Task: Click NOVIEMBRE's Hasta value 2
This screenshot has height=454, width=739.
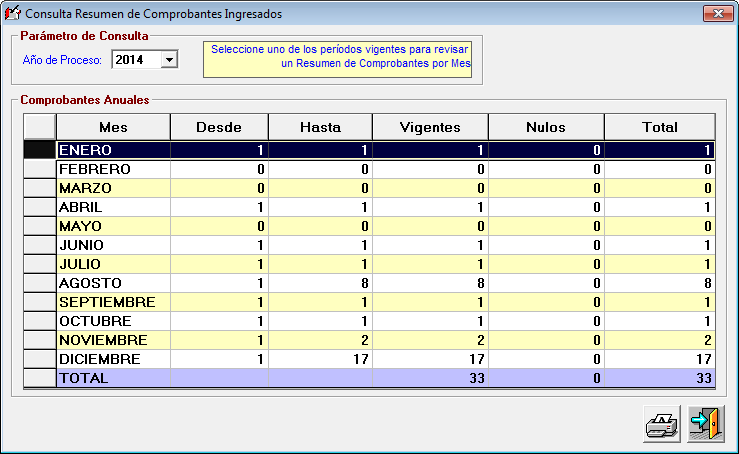Action: [x=364, y=340]
